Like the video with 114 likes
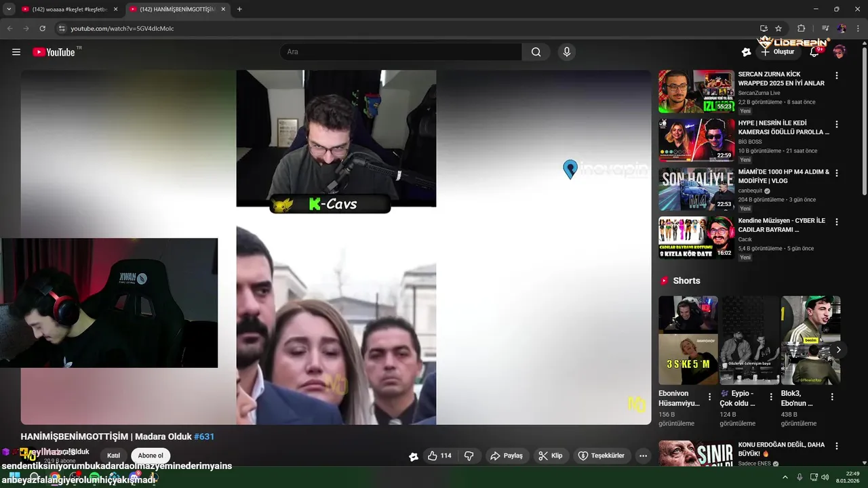Screen dimensions: 868x488 pyautogui.click(x=439, y=456)
